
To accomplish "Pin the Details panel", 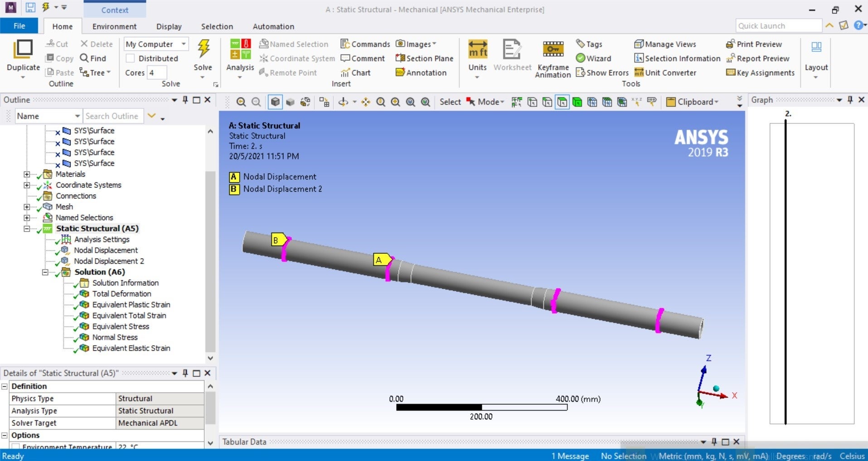I will (x=185, y=373).
